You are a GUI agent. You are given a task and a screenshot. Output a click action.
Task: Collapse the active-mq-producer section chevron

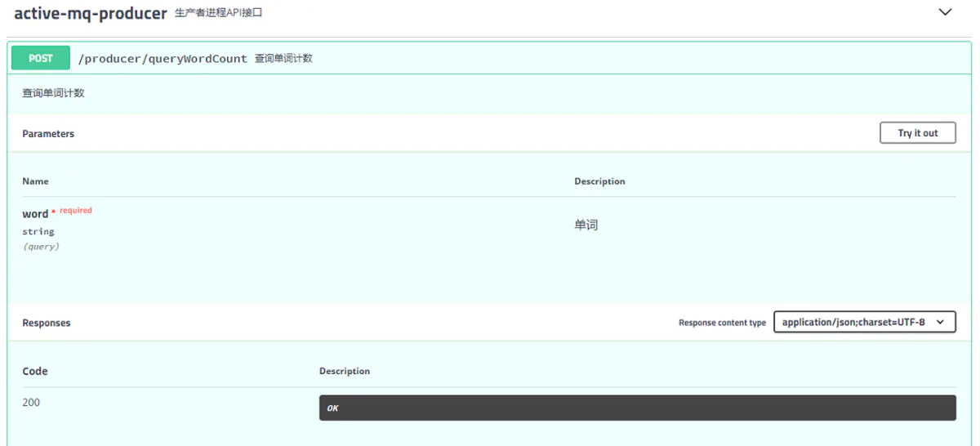(x=945, y=12)
